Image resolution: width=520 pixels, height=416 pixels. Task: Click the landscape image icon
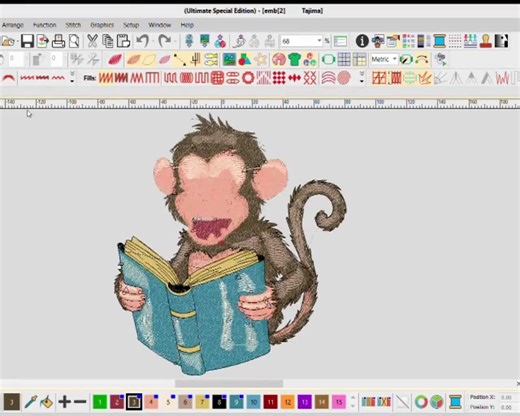230,60
